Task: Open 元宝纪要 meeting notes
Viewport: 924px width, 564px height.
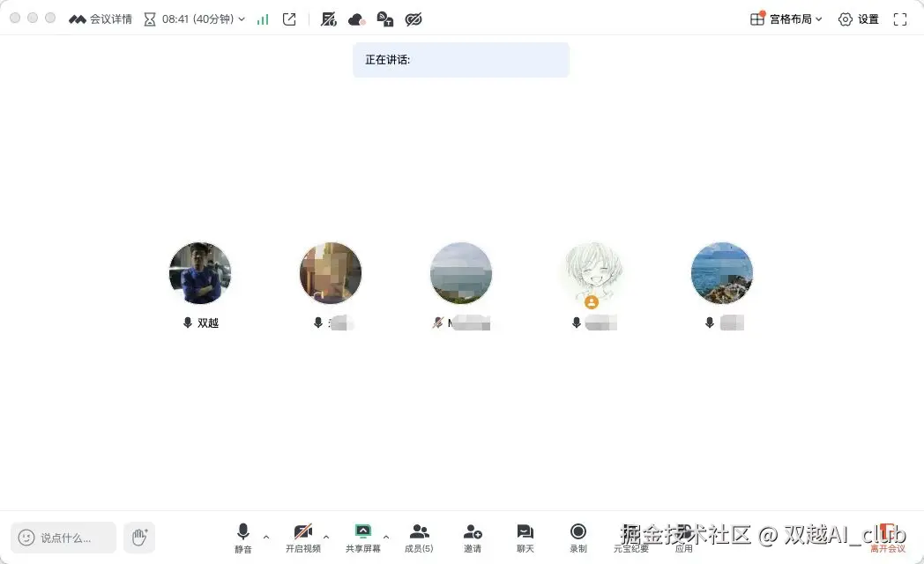Action: click(x=630, y=538)
